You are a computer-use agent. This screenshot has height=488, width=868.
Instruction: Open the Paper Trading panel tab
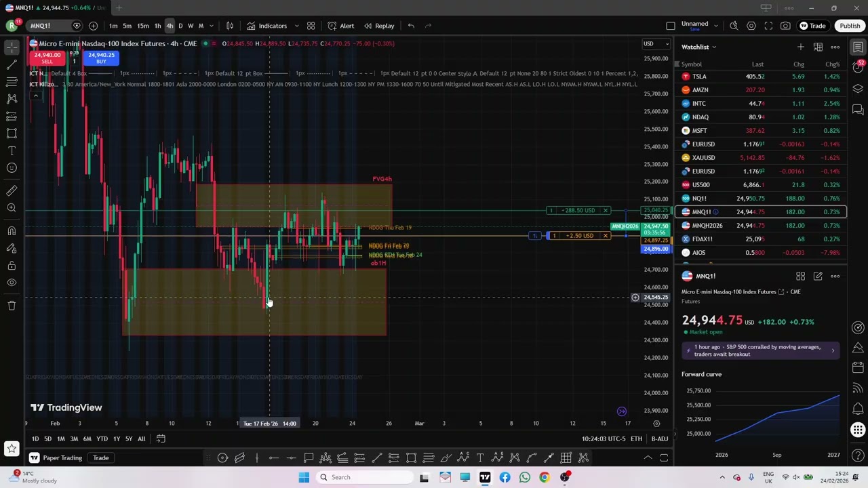pos(56,457)
